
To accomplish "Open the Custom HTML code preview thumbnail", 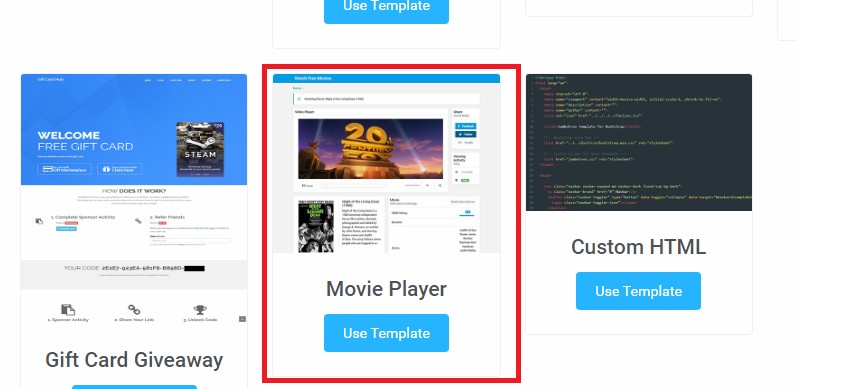I will [639, 142].
